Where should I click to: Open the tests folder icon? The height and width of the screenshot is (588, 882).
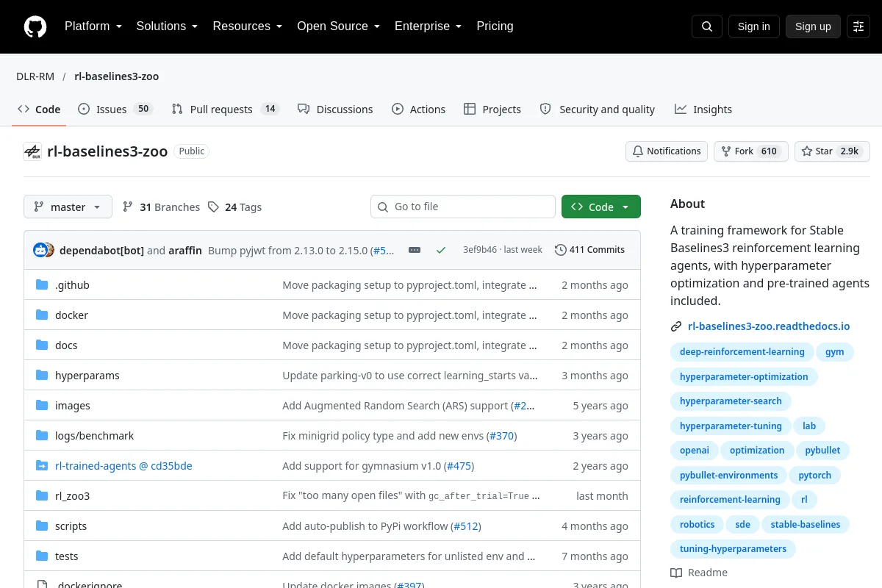tap(42, 556)
